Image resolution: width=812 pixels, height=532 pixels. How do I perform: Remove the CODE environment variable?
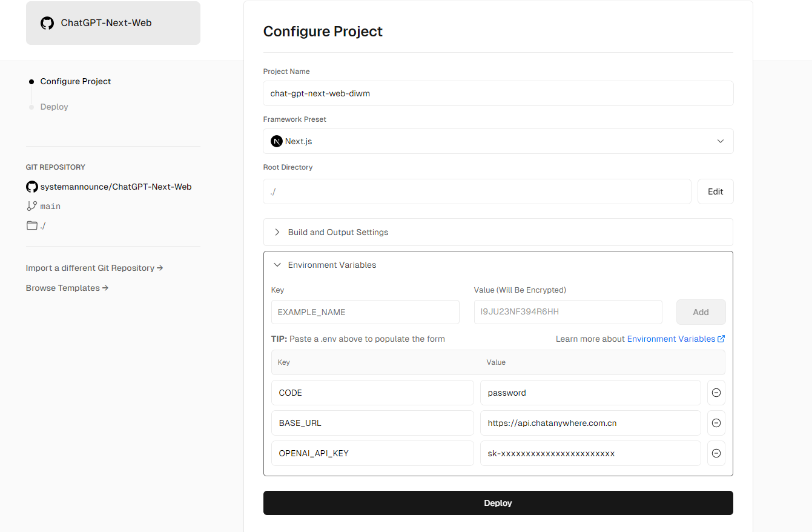[x=716, y=393]
